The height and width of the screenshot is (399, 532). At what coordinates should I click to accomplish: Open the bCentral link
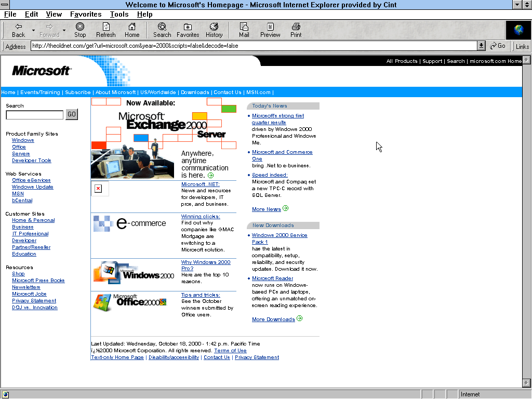[x=22, y=201]
